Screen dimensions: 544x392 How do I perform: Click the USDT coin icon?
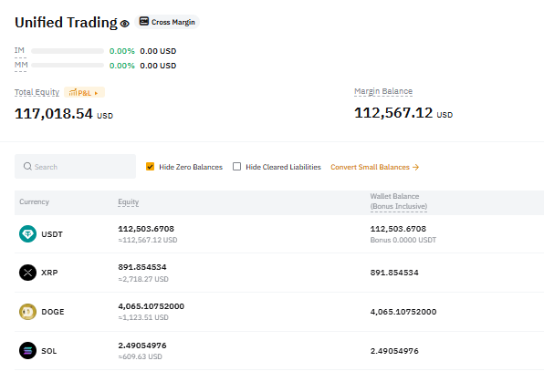27,234
